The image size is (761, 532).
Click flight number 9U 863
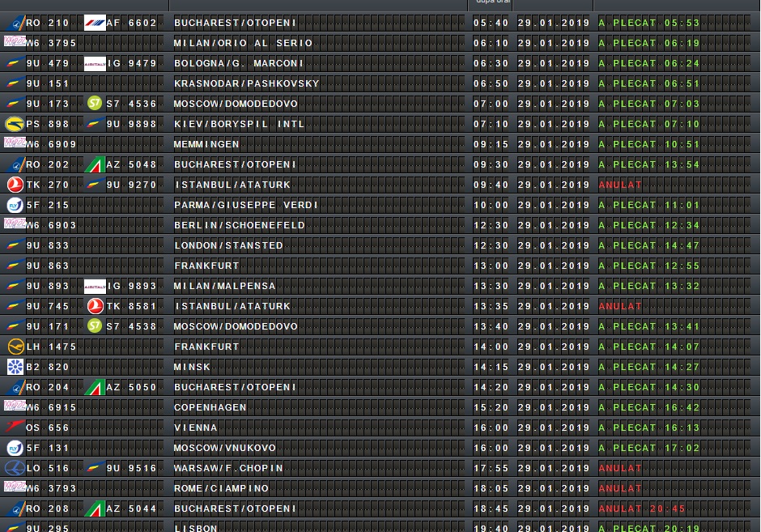coord(48,266)
